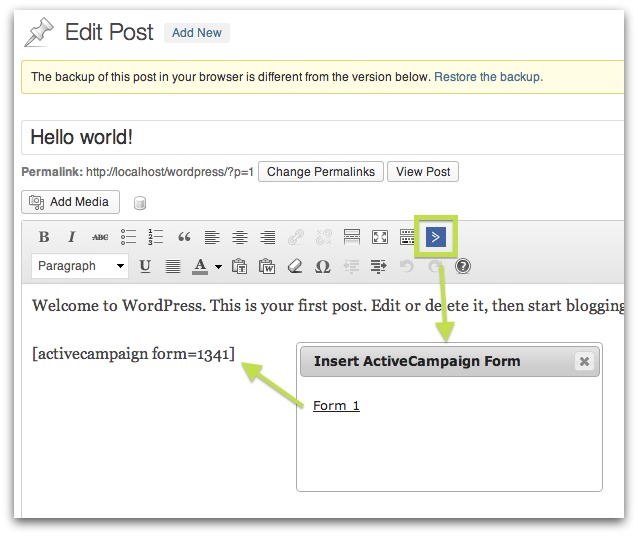This screenshot has height=536, width=638.
Task: Indent the paragraph
Action: pyautogui.click(x=379, y=267)
